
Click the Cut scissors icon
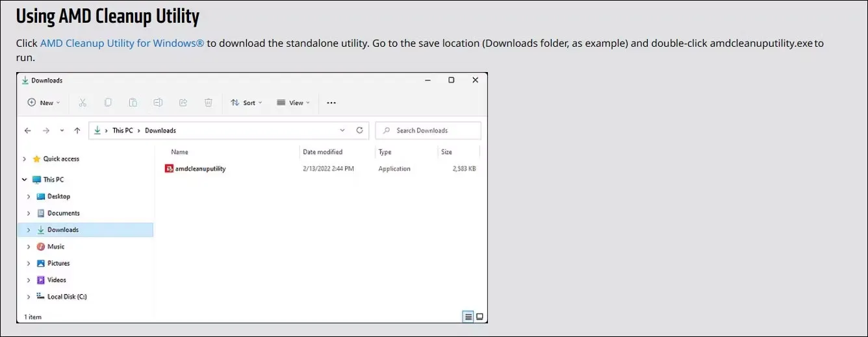click(x=83, y=103)
